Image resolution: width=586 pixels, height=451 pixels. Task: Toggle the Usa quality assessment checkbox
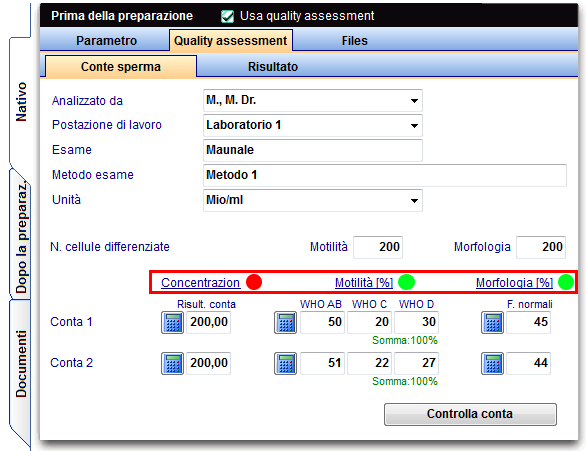coord(227,16)
